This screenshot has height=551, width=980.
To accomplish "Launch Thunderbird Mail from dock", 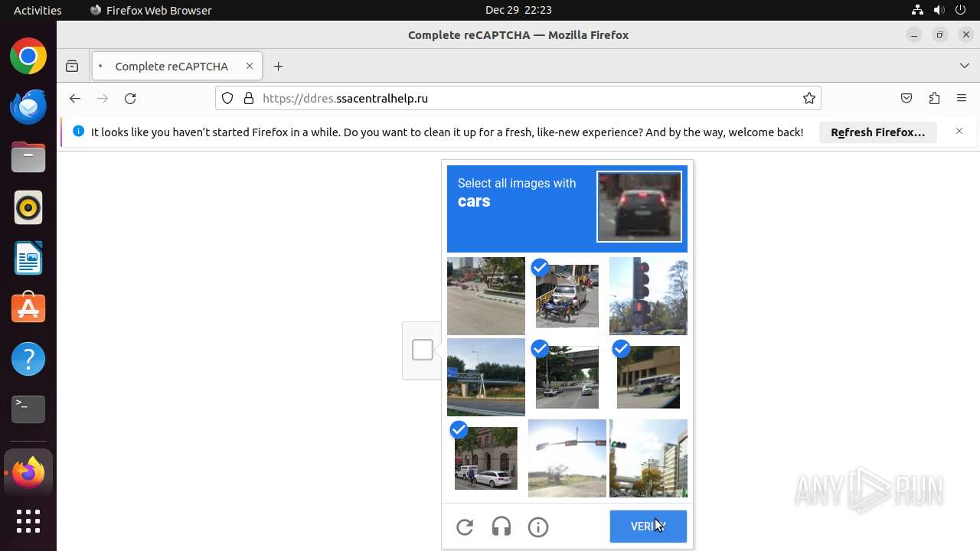I will [x=28, y=107].
